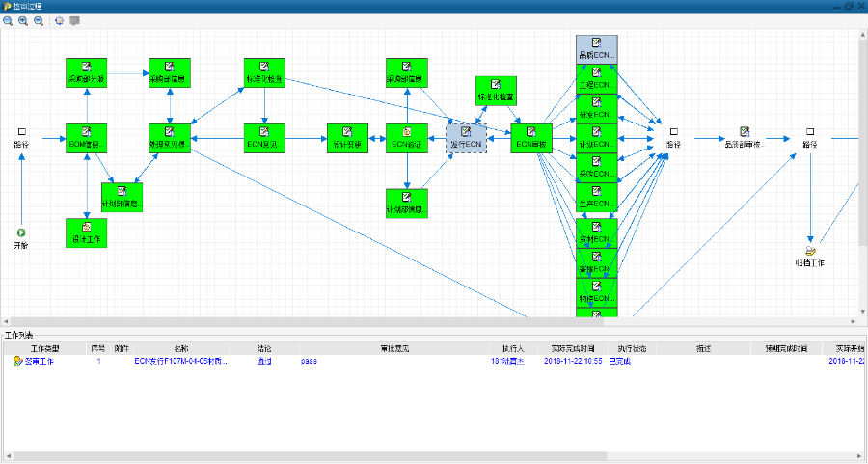
Task: Click the 归档工作 archive node icon
Action: click(x=810, y=251)
